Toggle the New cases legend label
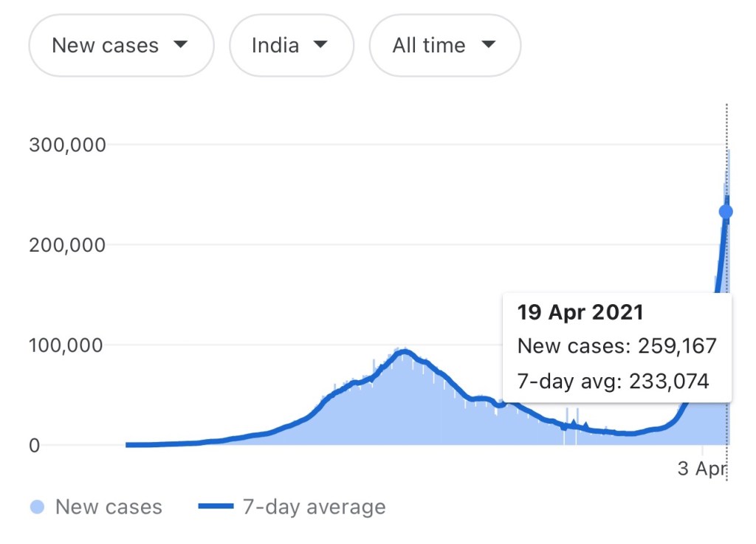The image size is (756, 544). coord(109,507)
